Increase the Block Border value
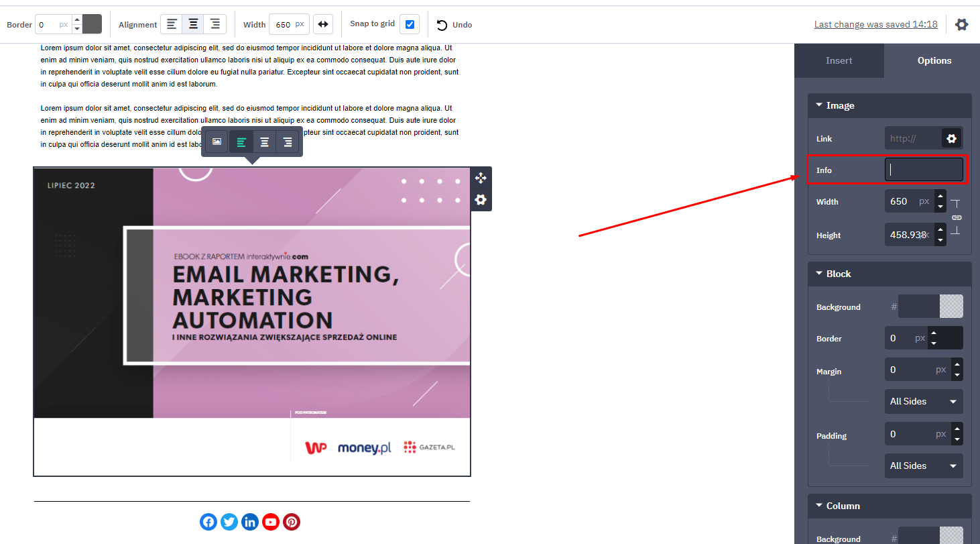Image resolution: width=980 pixels, height=544 pixels. coord(933,333)
